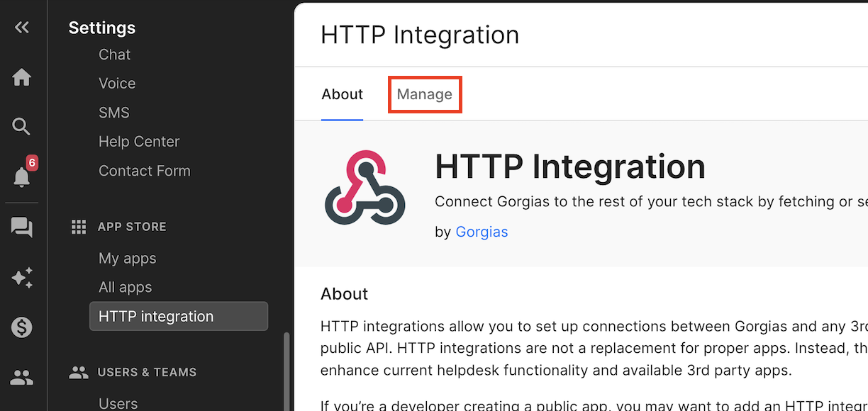The height and width of the screenshot is (411, 868).
Task: Go to All apps
Action: (x=126, y=288)
